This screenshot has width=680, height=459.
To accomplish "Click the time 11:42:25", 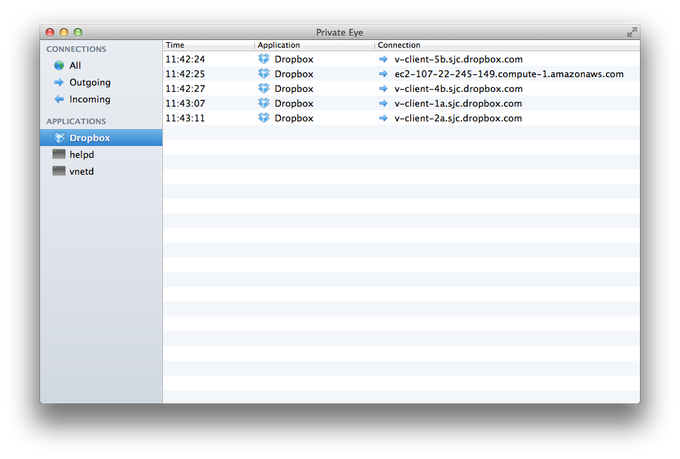I will coord(185,74).
